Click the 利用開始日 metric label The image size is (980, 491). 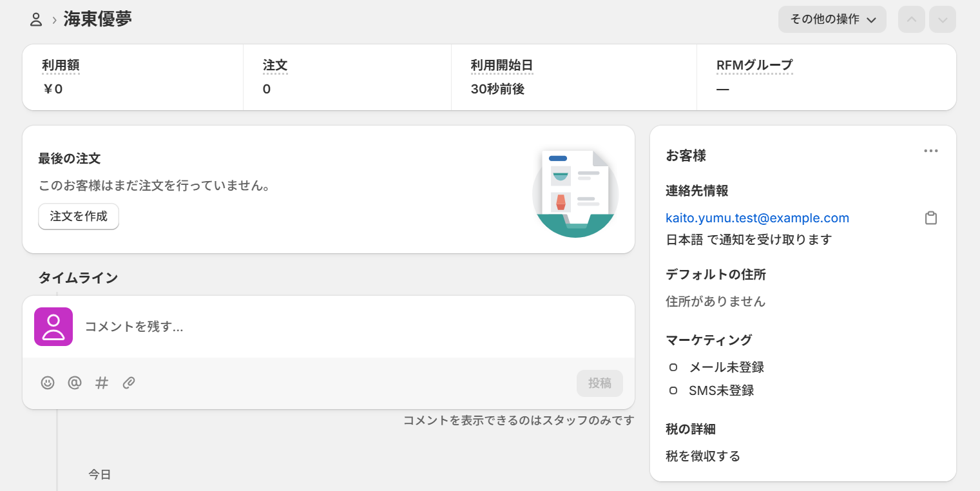[x=502, y=65]
